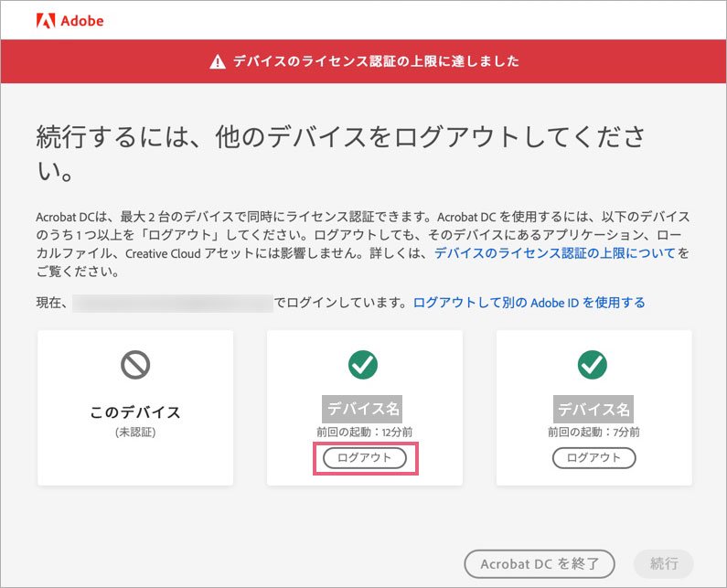Viewport: 727px width, 588px height.
Task: Log out the device last launched 7分前
Action: [x=593, y=458]
